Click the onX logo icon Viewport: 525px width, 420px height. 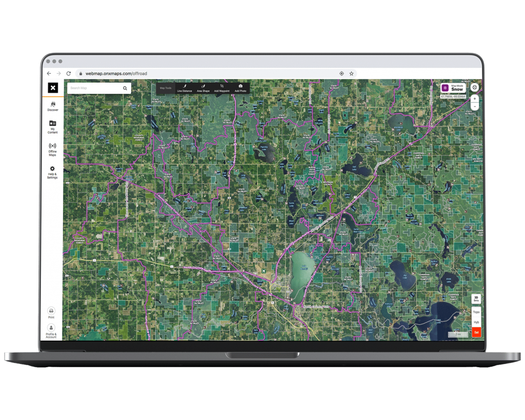point(53,88)
